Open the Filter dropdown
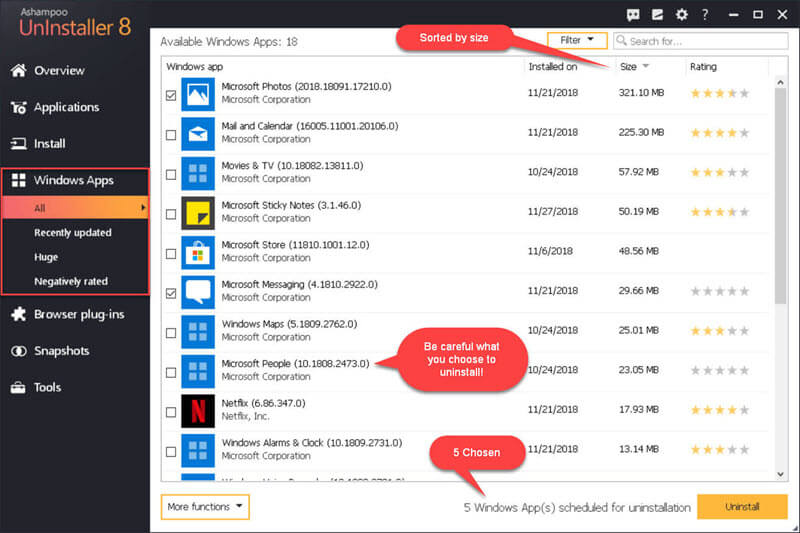This screenshot has width=800, height=533. pyautogui.click(x=577, y=40)
